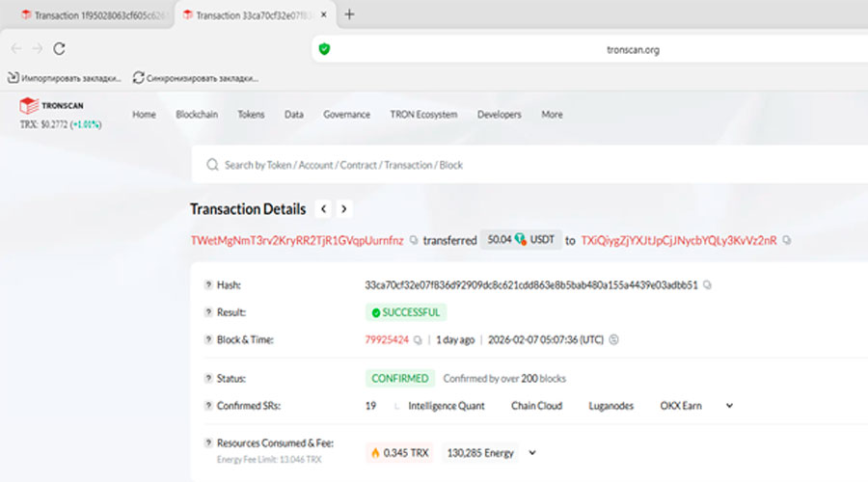Expand the Confirmed SRs list chevron
Screen dimensions: 868x482
(x=730, y=406)
